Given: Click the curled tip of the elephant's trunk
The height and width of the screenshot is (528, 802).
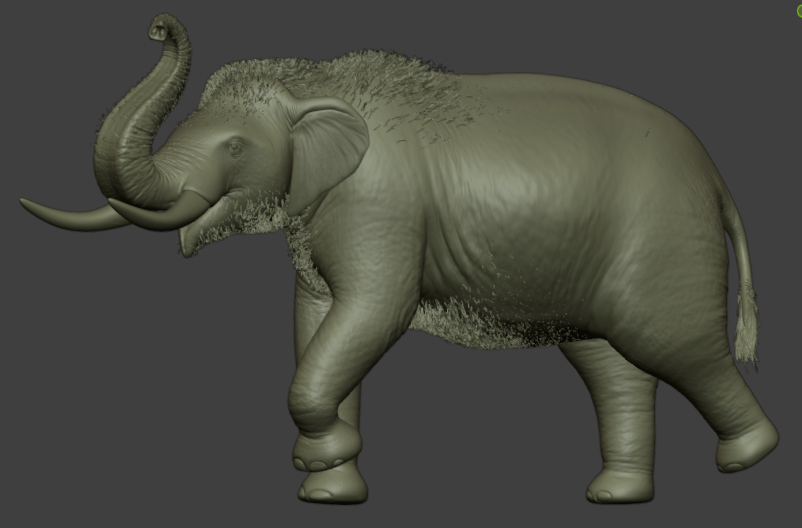Looking at the screenshot, I should (160, 28).
